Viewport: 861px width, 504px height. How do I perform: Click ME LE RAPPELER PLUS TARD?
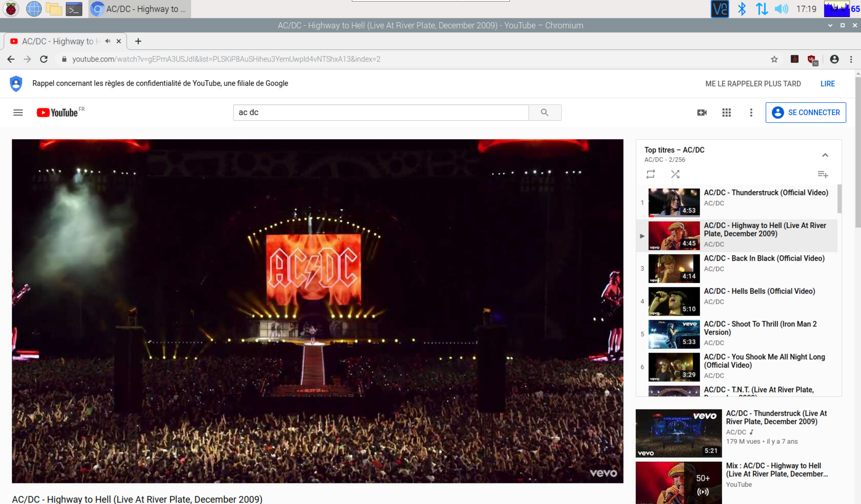click(x=753, y=84)
